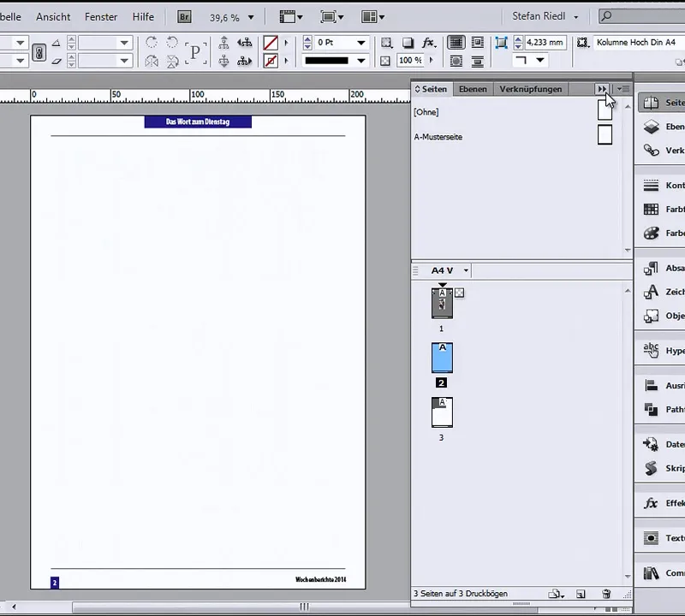This screenshot has width=685, height=616.
Task: Toggle jump object text wrap button
Action: (478, 61)
